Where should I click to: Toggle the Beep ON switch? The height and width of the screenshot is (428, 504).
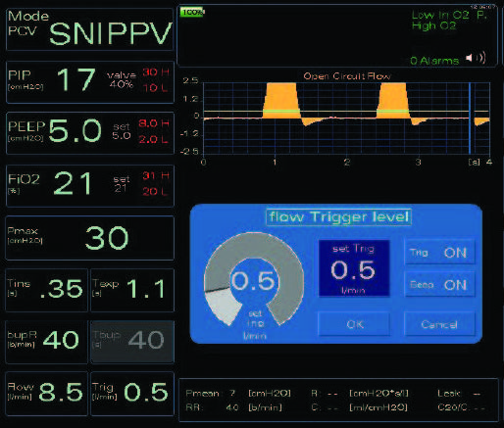pos(439,285)
